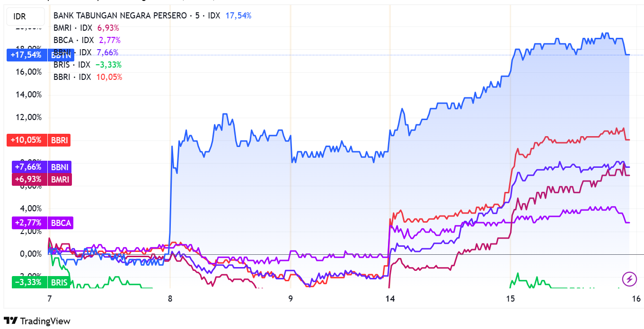Screen dimensions: 644x329
Task: Select the Bank Tabungan Negara Persero legend title
Action: [136, 16]
